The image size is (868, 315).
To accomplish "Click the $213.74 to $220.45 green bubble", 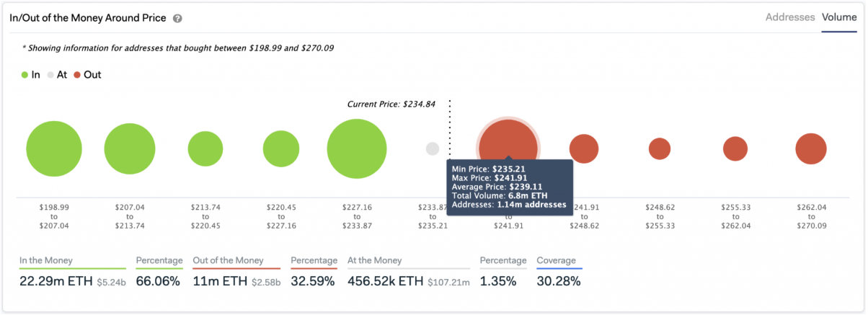I will tap(205, 149).
